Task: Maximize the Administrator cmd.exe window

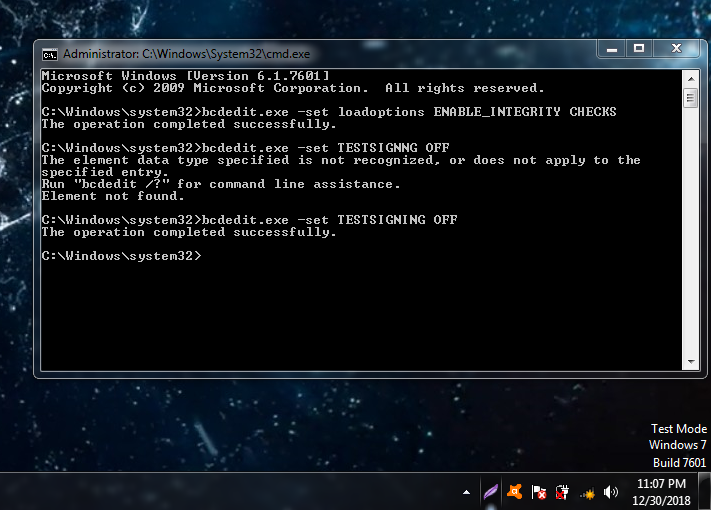Action: click(x=639, y=49)
